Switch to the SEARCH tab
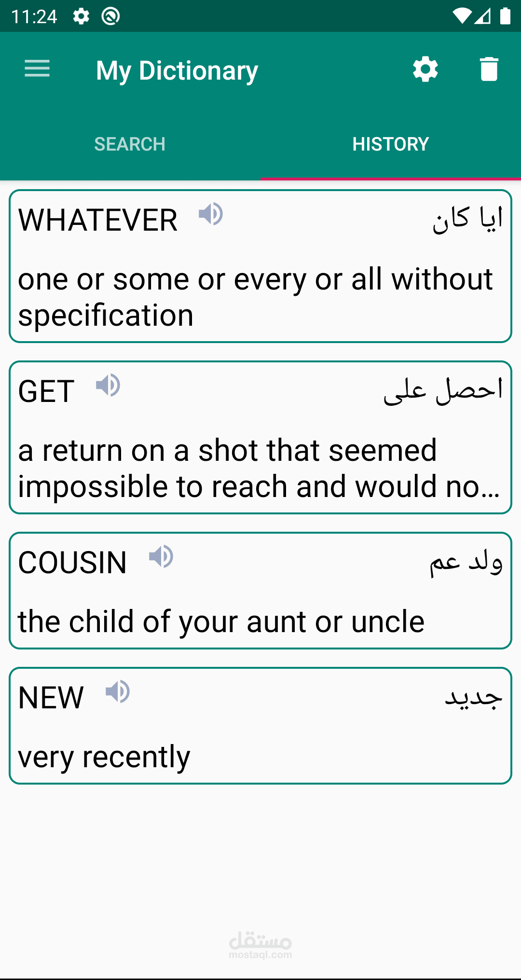The height and width of the screenshot is (980, 521). pos(130,144)
